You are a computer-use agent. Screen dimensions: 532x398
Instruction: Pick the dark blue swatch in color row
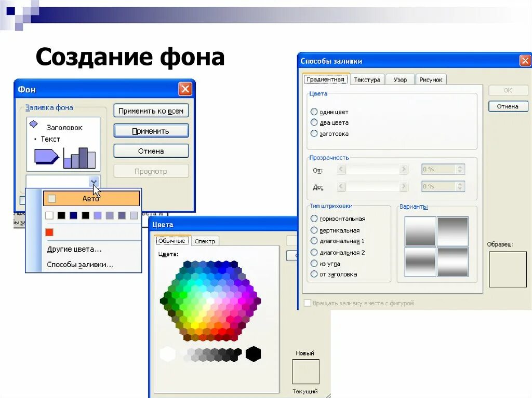[x=73, y=215]
